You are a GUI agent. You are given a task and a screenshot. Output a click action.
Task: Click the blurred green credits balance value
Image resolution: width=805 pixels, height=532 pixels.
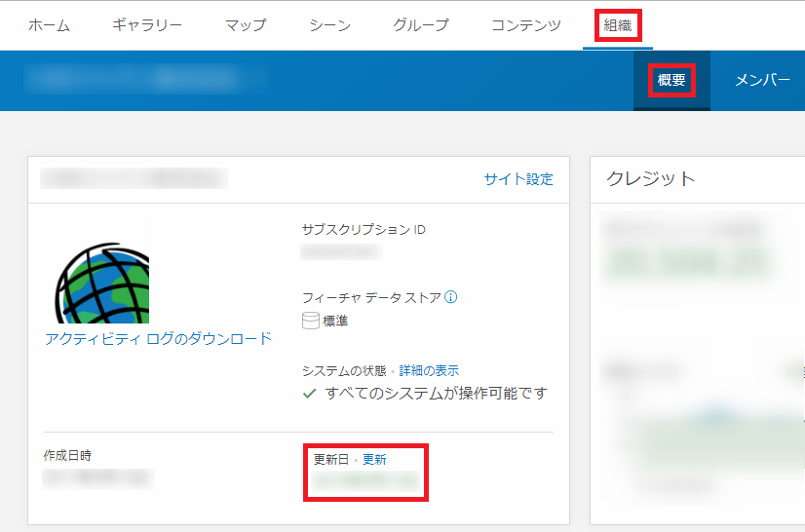[x=686, y=261]
